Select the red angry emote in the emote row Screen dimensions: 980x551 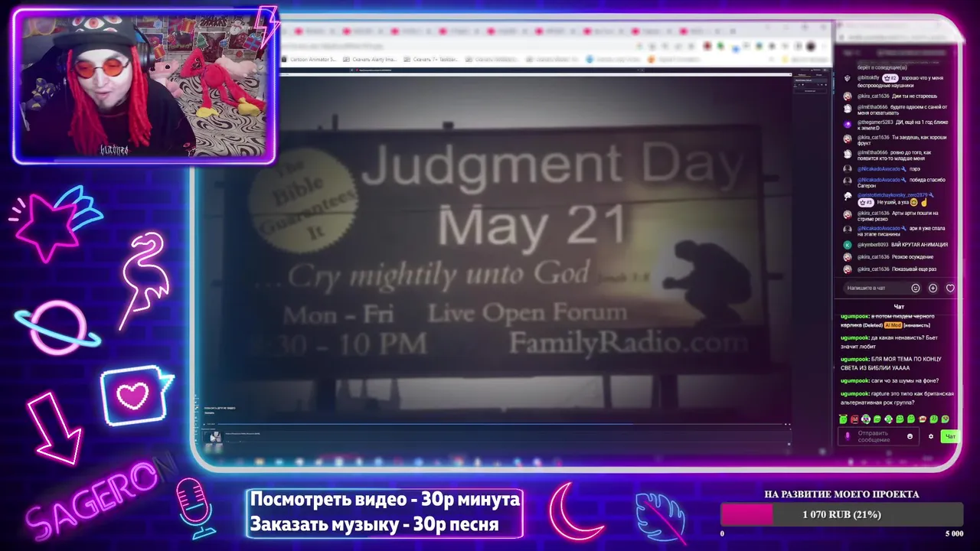[x=854, y=419]
